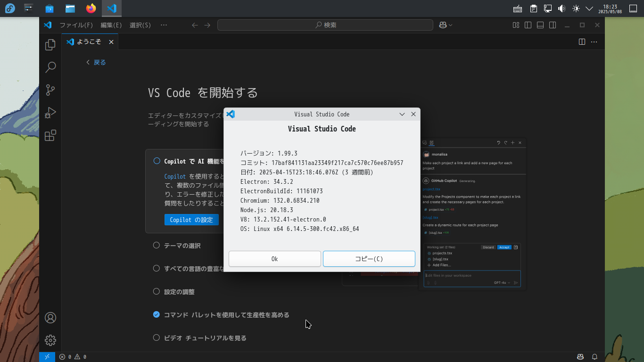Select the ようこそ tab
The image size is (644, 362).
pos(90,42)
